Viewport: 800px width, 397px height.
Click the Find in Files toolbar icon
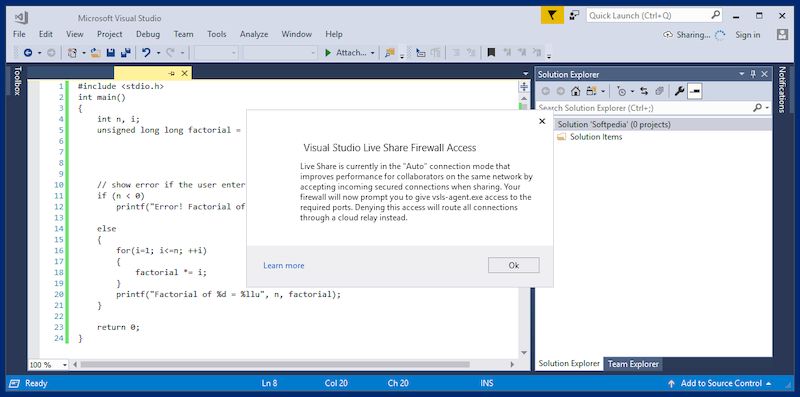click(390, 53)
